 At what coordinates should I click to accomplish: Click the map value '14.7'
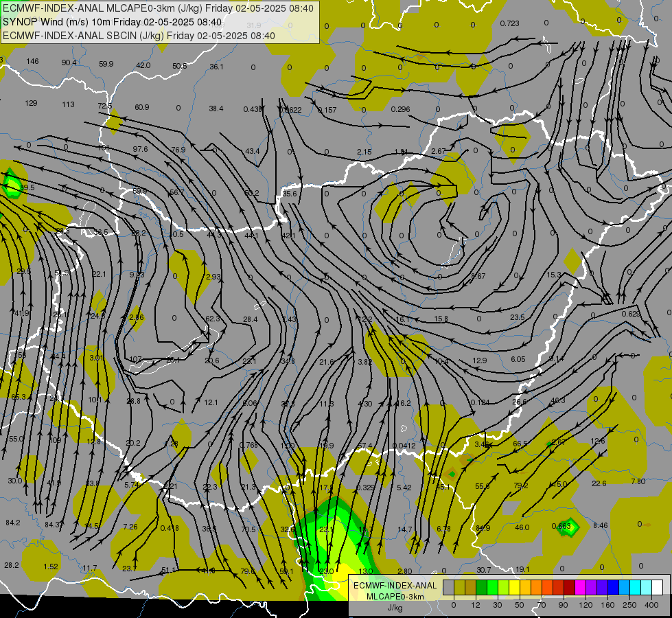[404, 529]
